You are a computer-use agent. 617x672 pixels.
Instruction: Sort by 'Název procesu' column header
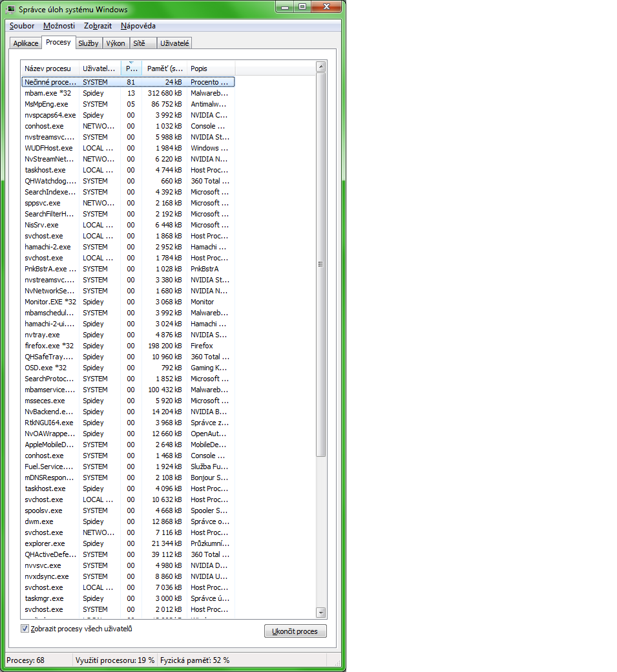pyautogui.click(x=50, y=68)
